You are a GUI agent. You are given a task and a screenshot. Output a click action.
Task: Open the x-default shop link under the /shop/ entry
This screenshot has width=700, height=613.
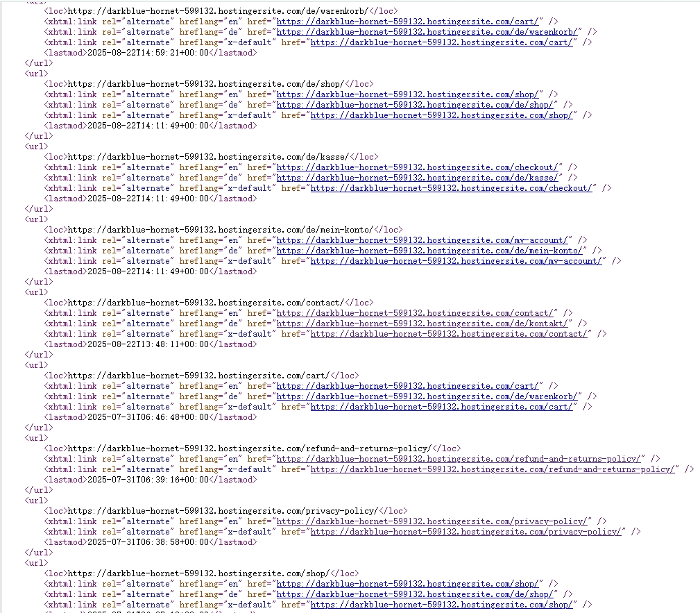point(441,605)
